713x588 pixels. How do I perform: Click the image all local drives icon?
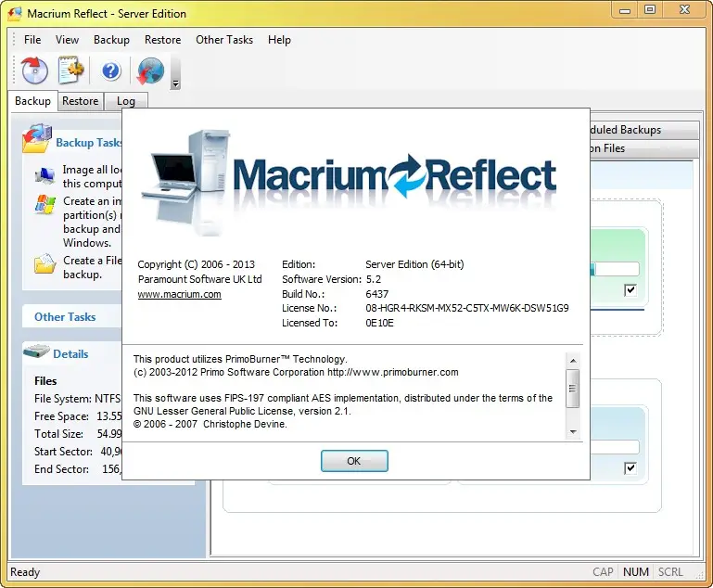pos(45,175)
